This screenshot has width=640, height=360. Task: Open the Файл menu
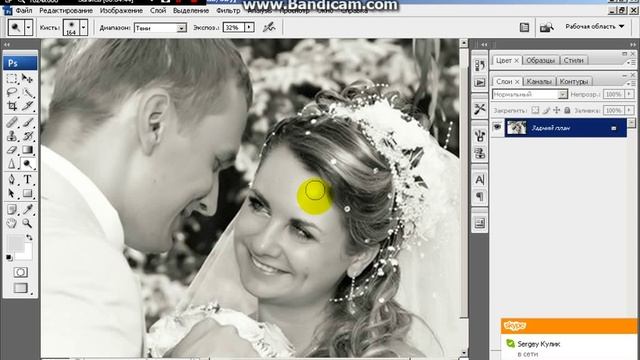24,11
